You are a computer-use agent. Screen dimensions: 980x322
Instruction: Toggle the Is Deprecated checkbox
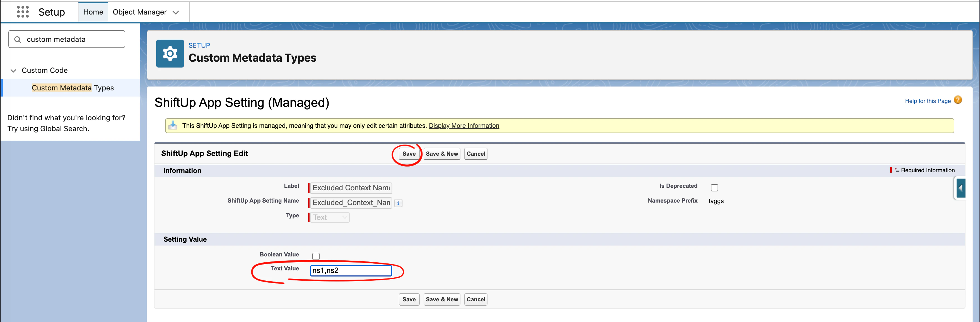(x=714, y=188)
